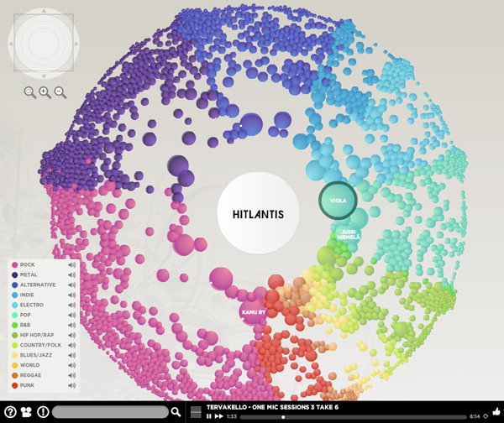Viewport: 504px width, 423px height.
Task: Click the 8:14 track duration
Action: tap(475, 416)
